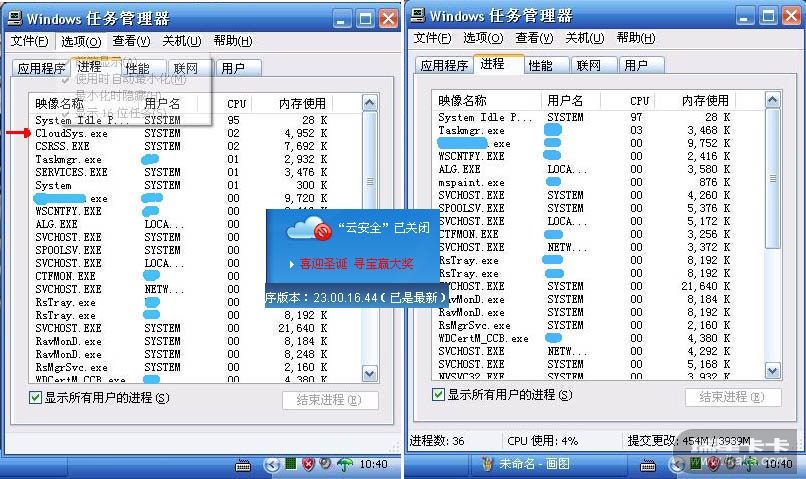The height and width of the screenshot is (479, 806).
Task: Expand hidden tray icons arrow in left taskbar
Action: pyautogui.click(x=272, y=465)
